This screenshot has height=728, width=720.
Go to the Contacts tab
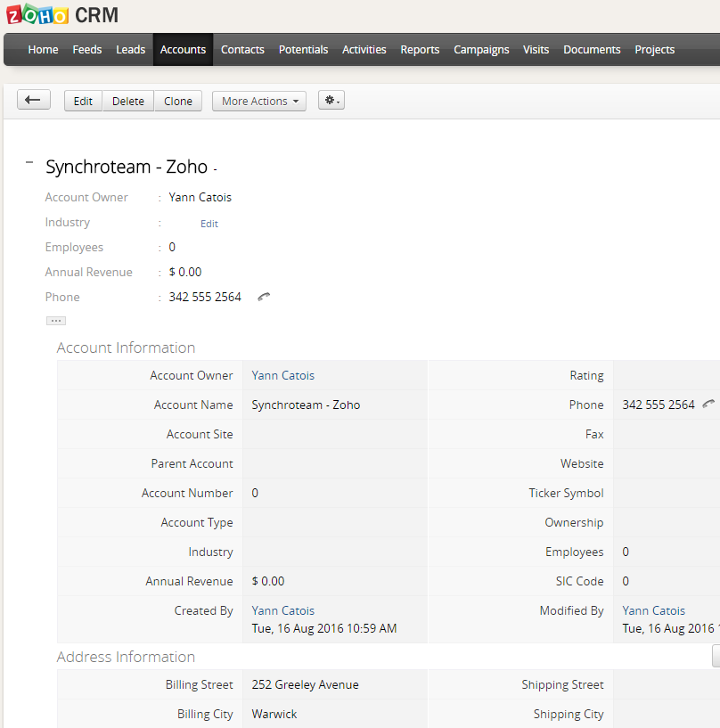(242, 50)
